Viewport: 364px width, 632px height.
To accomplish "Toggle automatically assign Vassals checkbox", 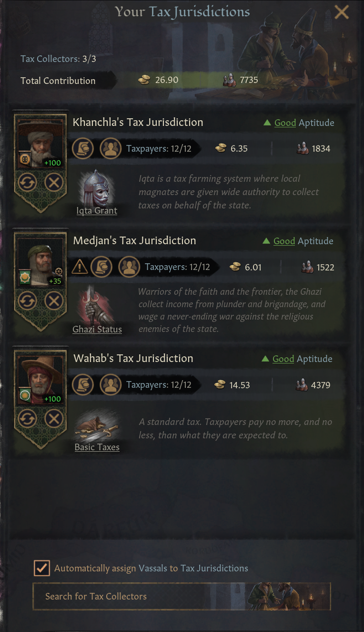I will coord(42,568).
